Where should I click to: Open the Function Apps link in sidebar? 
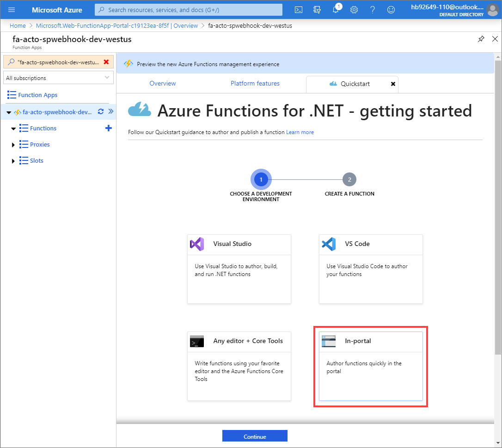[x=38, y=95]
